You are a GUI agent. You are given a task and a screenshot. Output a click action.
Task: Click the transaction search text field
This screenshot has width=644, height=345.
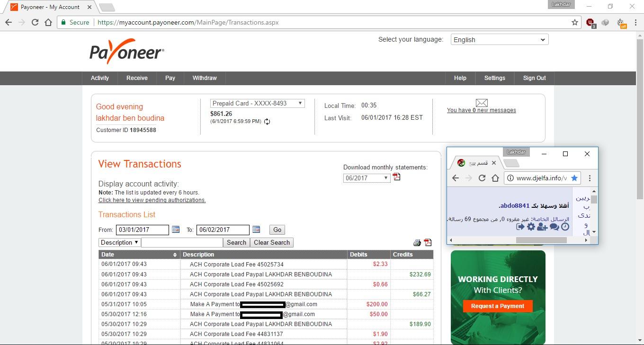182,242
